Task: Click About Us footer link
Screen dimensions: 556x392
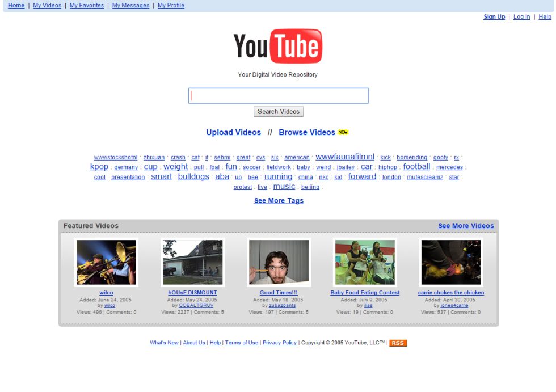Action: pyautogui.click(x=194, y=343)
